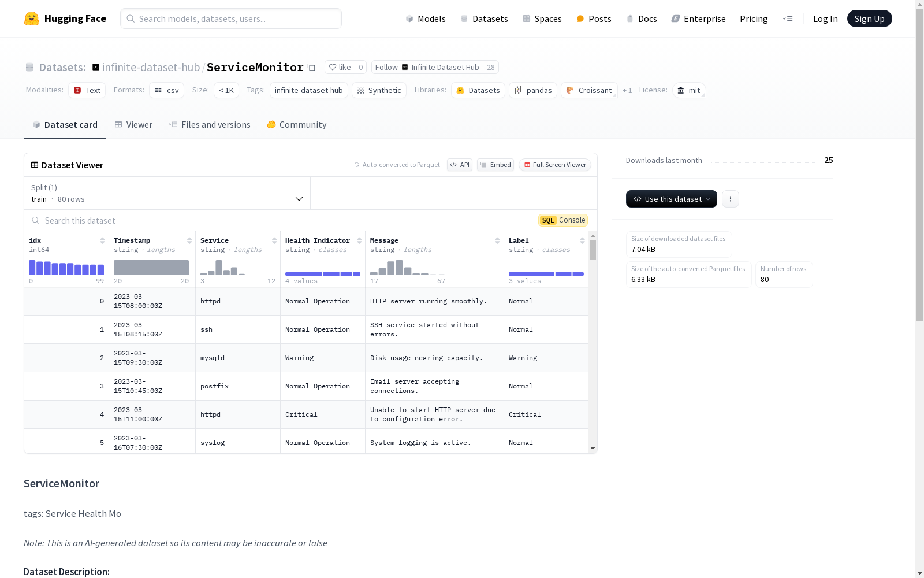Click the Label classes bar
Screen dimensions: 924x578
pyautogui.click(x=546, y=274)
